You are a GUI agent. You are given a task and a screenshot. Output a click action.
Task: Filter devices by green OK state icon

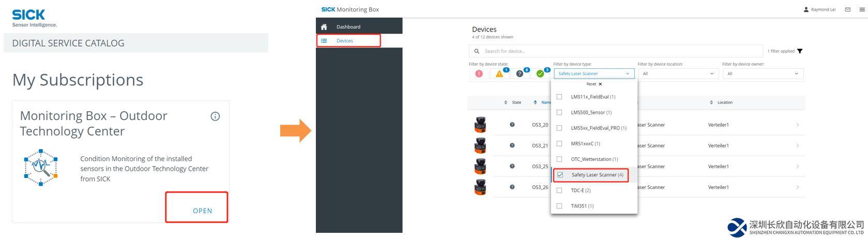coord(540,73)
